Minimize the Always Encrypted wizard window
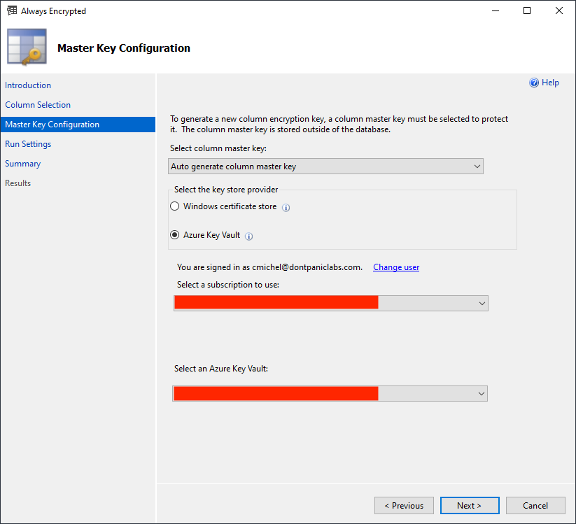 [495, 11]
